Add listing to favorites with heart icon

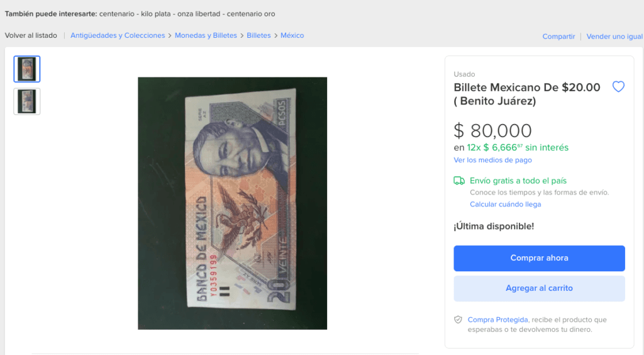[x=618, y=87]
